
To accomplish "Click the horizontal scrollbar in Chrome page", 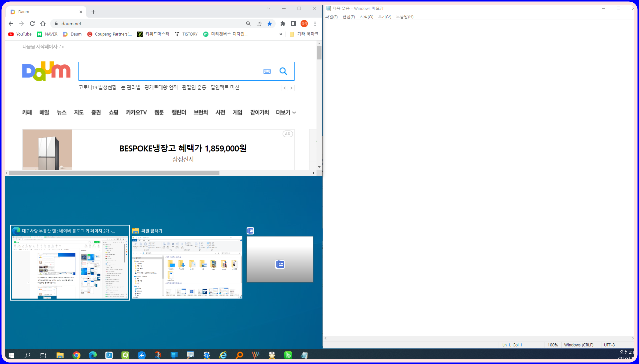I will 114,173.
